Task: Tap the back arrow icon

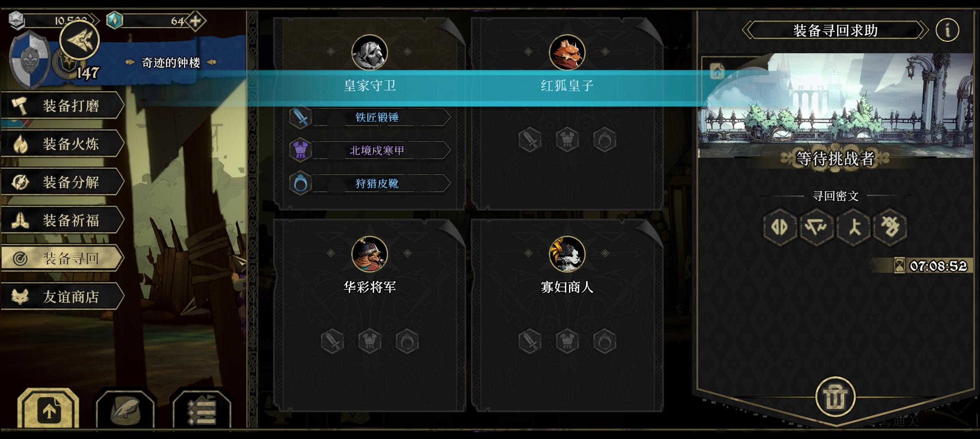Action: click(x=79, y=40)
